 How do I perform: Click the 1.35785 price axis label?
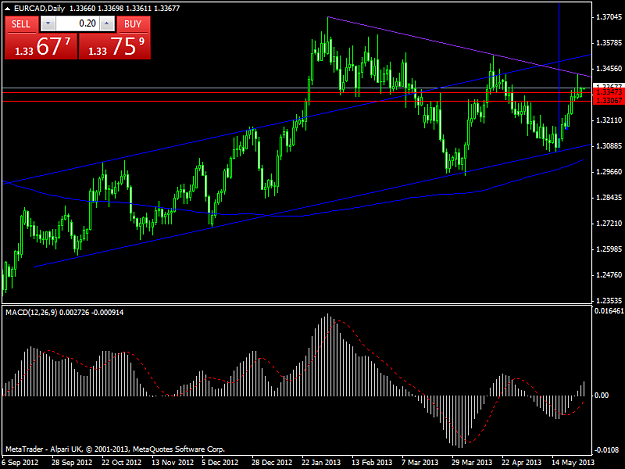pos(609,43)
